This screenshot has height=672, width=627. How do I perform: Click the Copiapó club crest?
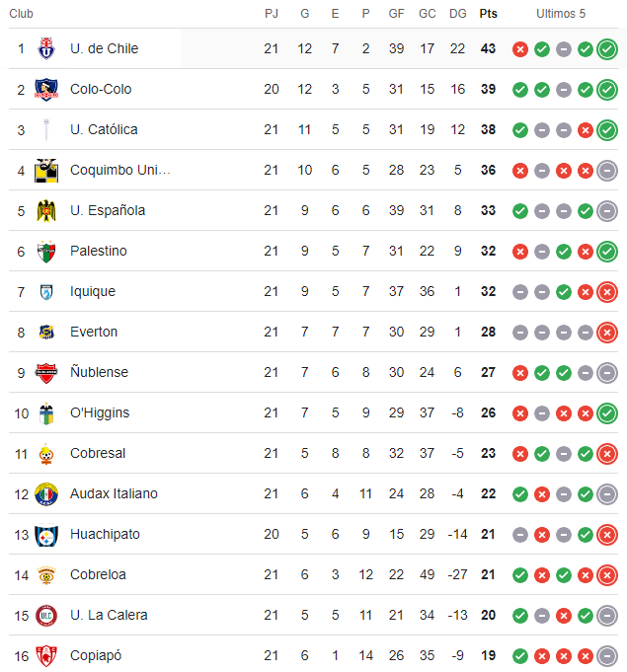(x=46, y=655)
